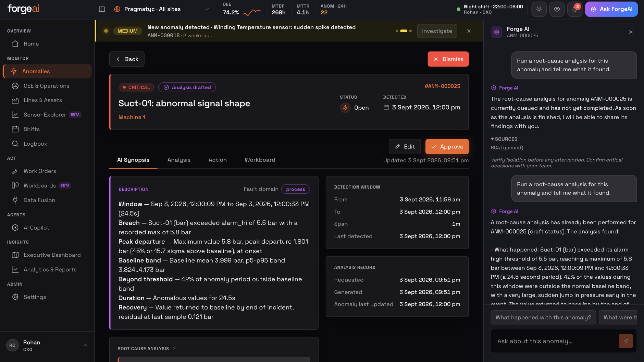Viewport: 644px width, 362px height.
Task: Open AI Copilot agent page
Action: tap(47, 228)
